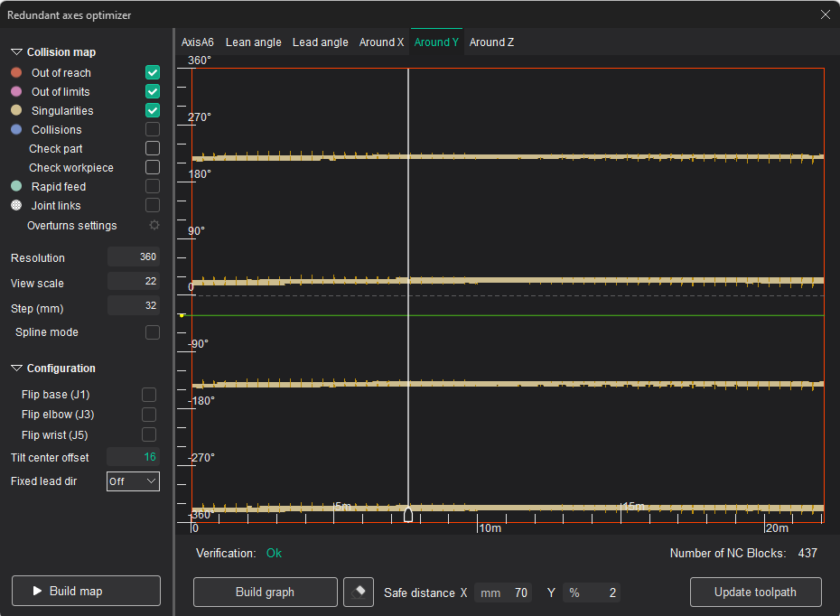The width and height of the screenshot is (840, 616).
Task: Open the Overturns settings gear icon
Action: (x=154, y=226)
